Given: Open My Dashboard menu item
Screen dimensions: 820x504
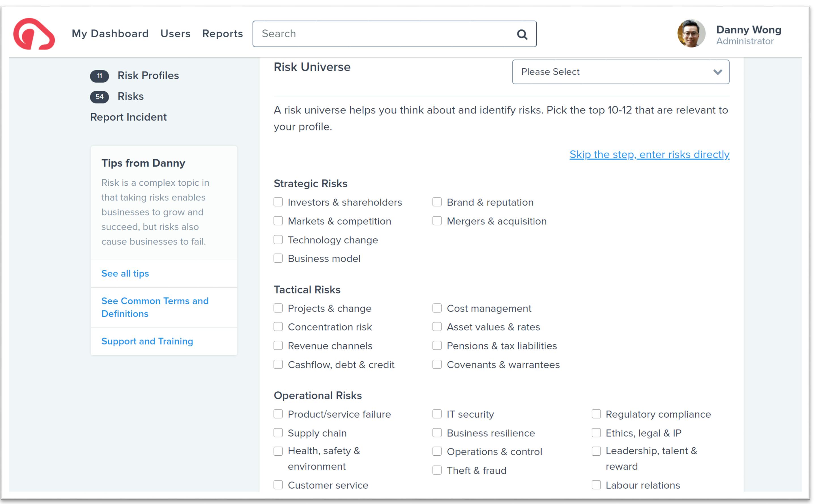Looking at the screenshot, I should [110, 34].
